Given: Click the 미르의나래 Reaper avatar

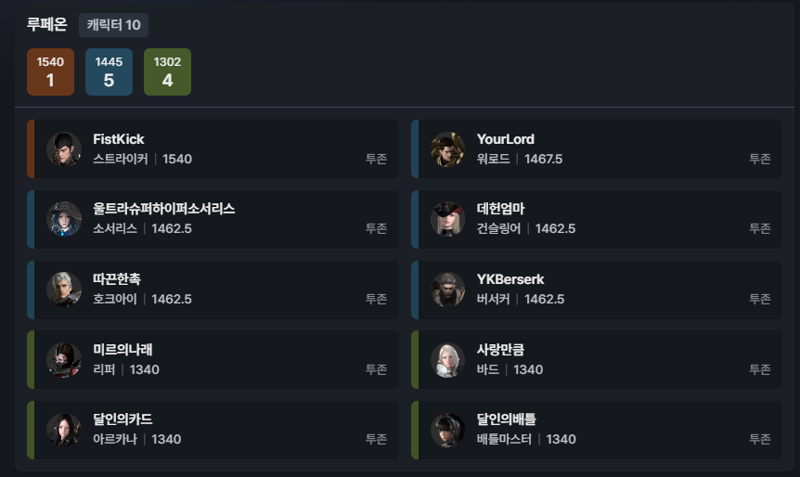Looking at the screenshot, I should 64,360.
